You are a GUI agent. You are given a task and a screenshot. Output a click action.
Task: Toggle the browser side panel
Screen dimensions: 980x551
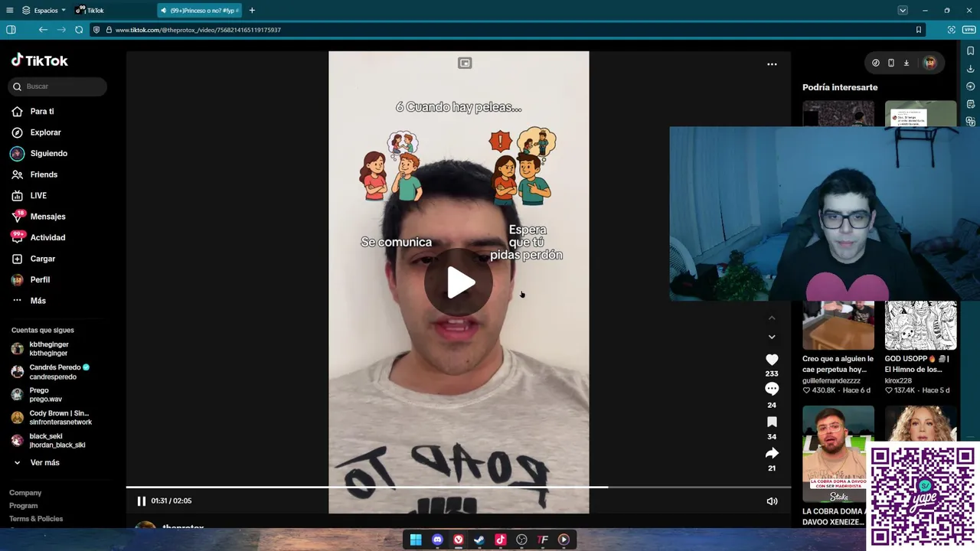pos(11,30)
